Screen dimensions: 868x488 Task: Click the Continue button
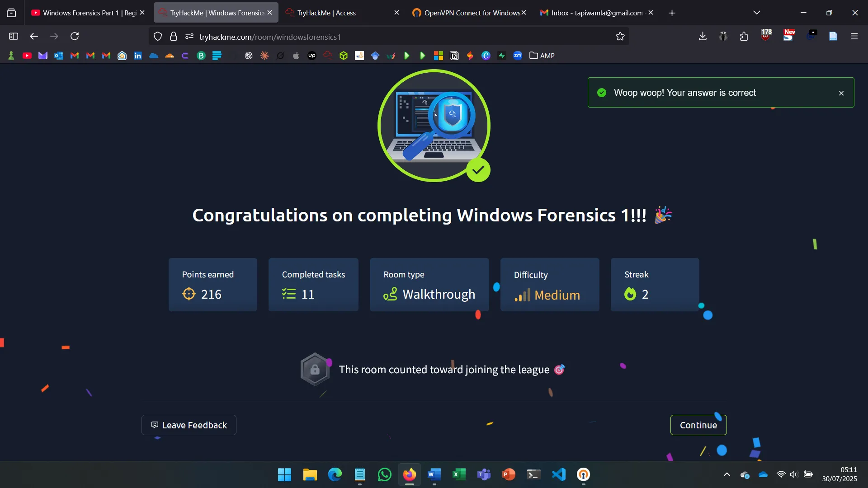point(698,425)
